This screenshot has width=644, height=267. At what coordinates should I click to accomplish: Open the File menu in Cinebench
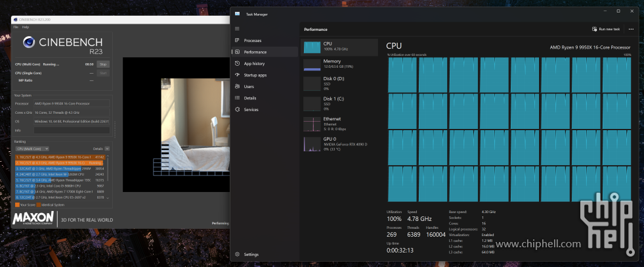point(16,27)
